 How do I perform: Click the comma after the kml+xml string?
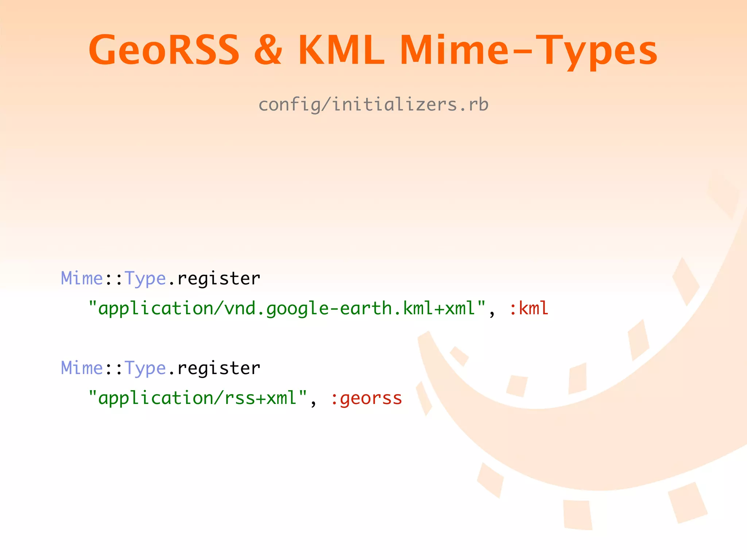492,314
